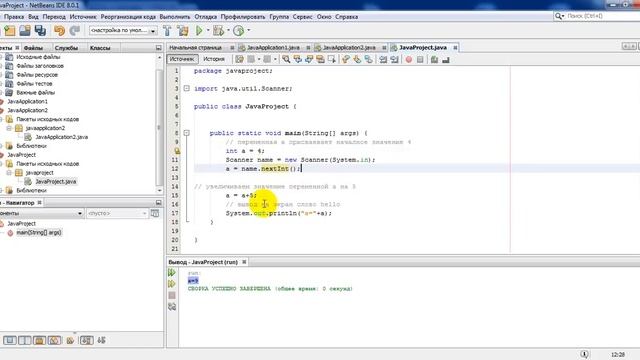The image size is (640, 360).
Task: Click the Stop square in output panel
Action: click(172, 295)
